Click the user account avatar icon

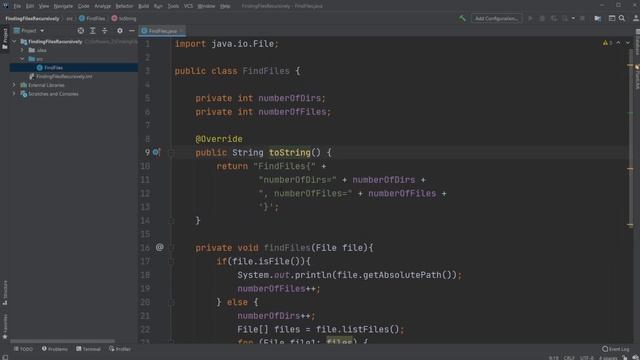coord(636,18)
